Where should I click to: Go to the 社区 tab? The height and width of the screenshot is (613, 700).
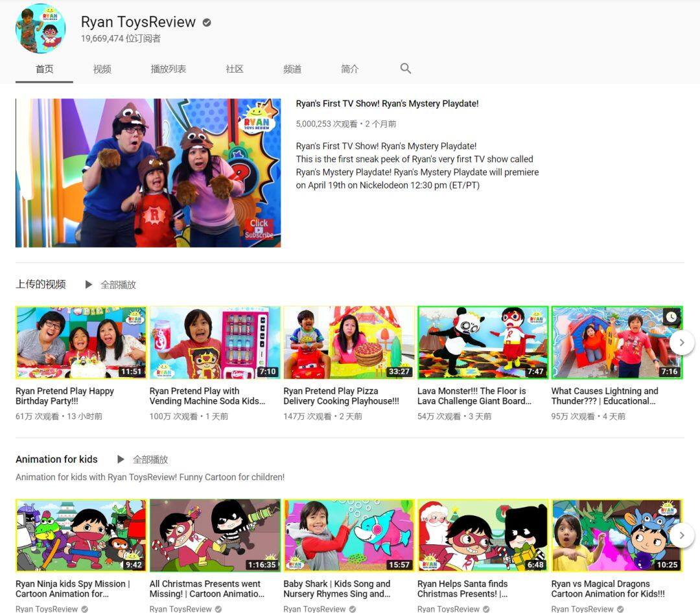(x=235, y=69)
